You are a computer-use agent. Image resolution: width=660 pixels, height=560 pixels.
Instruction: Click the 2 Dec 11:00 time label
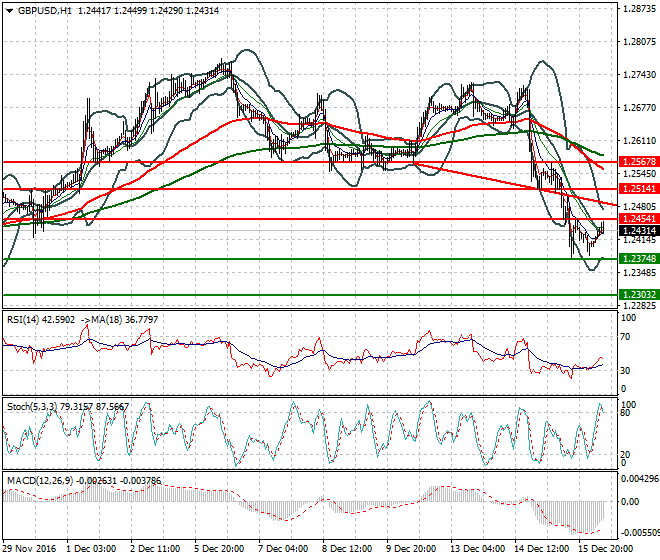155,549
